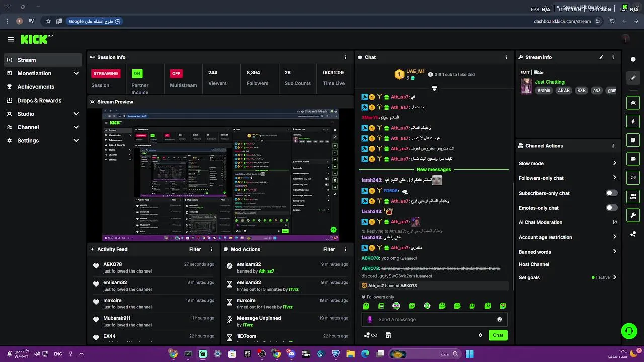The image size is (644, 362).
Task: Click the green Chat send button
Action: (x=498, y=335)
